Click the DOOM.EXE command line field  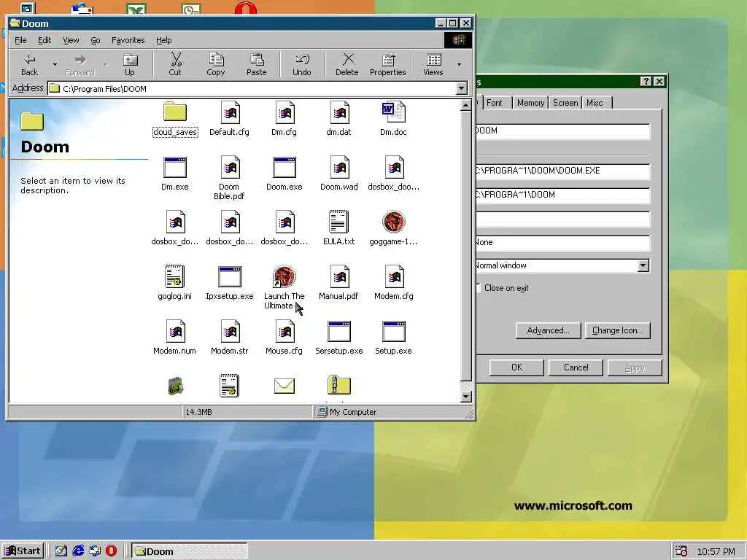tap(562, 171)
